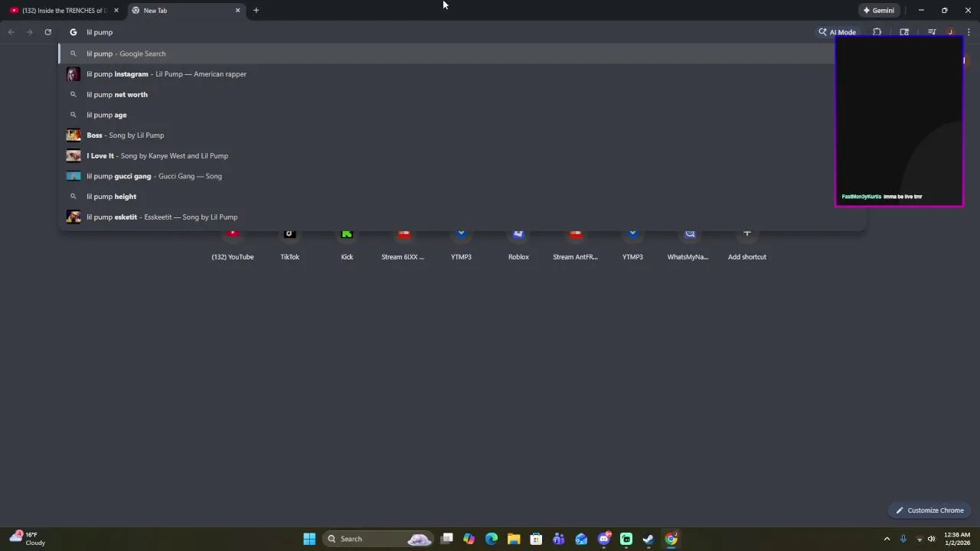
Task: Open Discord from taskbar
Action: [604, 539]
